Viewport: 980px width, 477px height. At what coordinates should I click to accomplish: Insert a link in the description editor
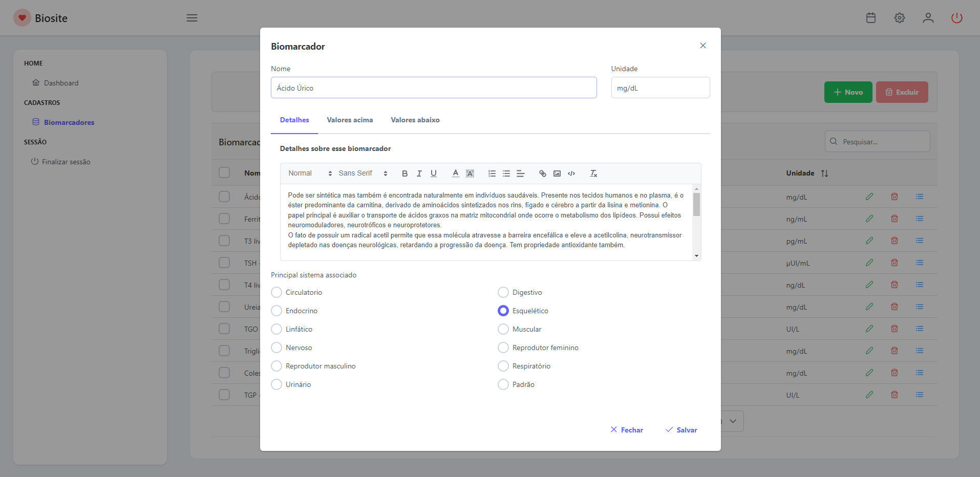[542, 174]
